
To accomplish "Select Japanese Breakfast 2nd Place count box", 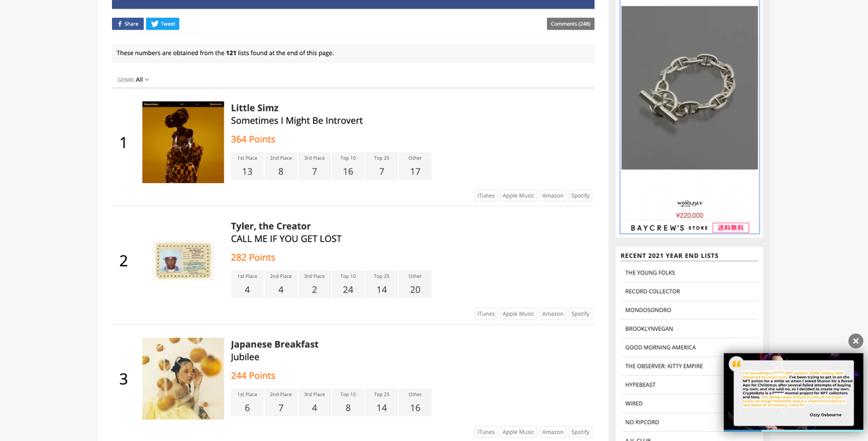I will pos(281,402).
